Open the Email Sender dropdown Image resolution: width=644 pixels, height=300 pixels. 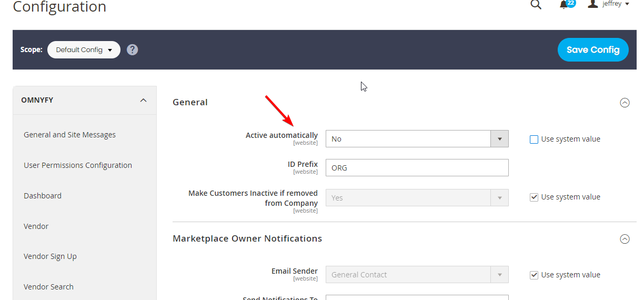click(417, 275)
